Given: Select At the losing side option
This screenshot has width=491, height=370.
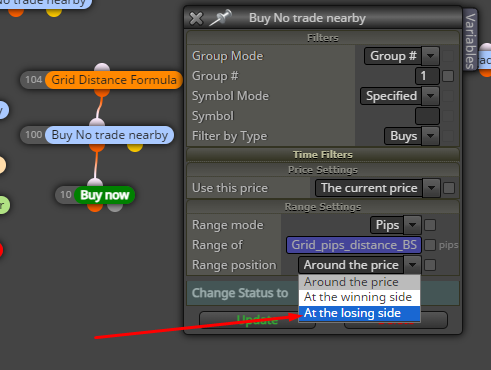Looking at the screenshot, I should [359, 313].
